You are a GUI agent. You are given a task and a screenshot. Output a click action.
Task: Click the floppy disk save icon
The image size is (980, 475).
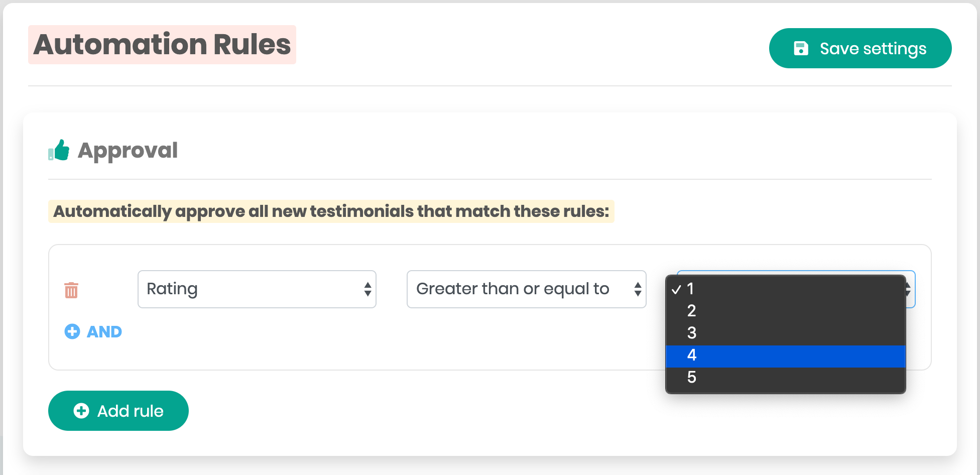[x=801, y=48]
